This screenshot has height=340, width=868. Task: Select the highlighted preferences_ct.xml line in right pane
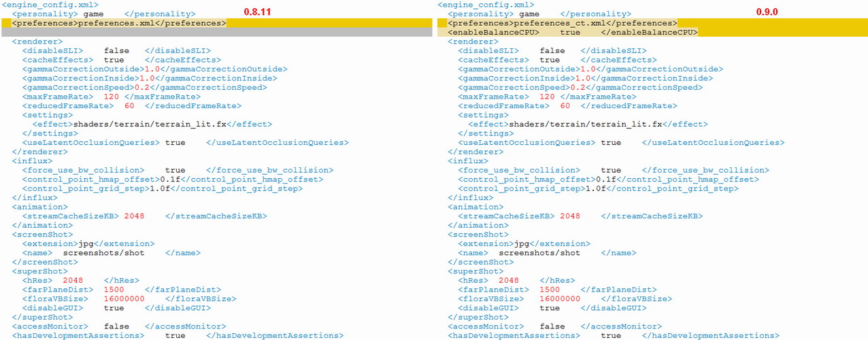(x=562, y=23)
